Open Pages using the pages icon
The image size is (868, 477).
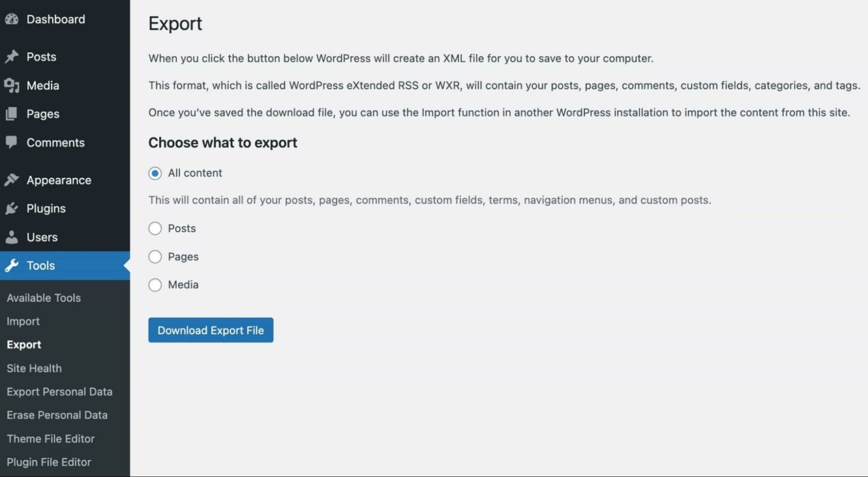pos(12,114)
